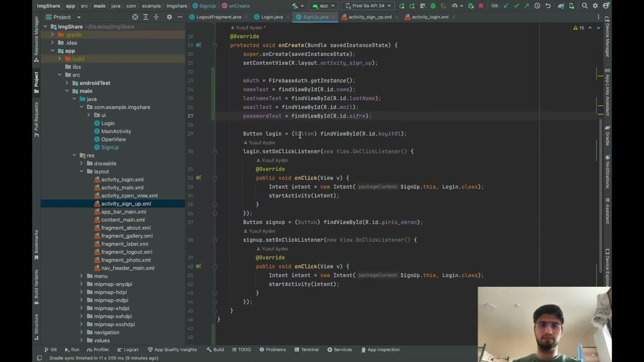The image size is (644, 362).
Task: Click Git push arrow icon
Action: (527, 6)
